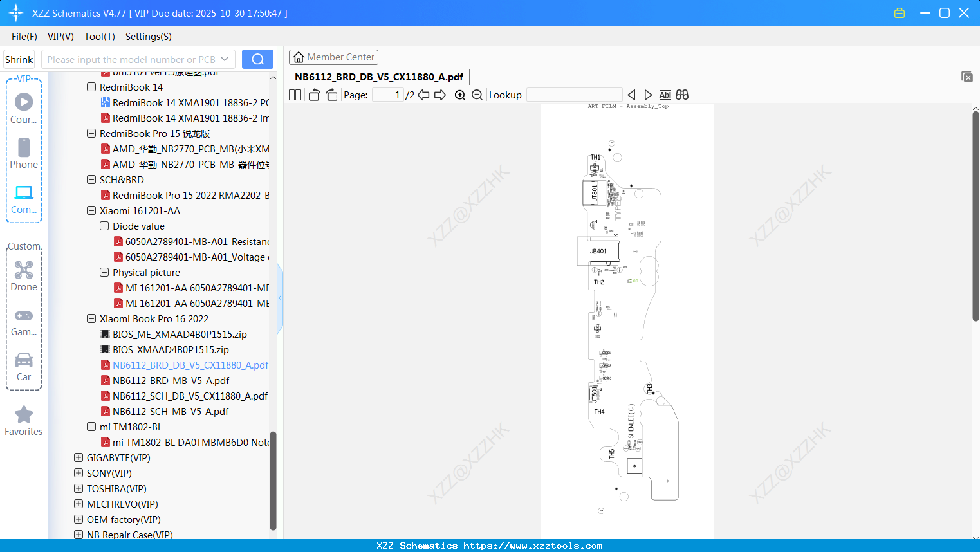
Task: Open NB6112_SCH_MB_V5_A.pdf file
Action: (171, 411)
